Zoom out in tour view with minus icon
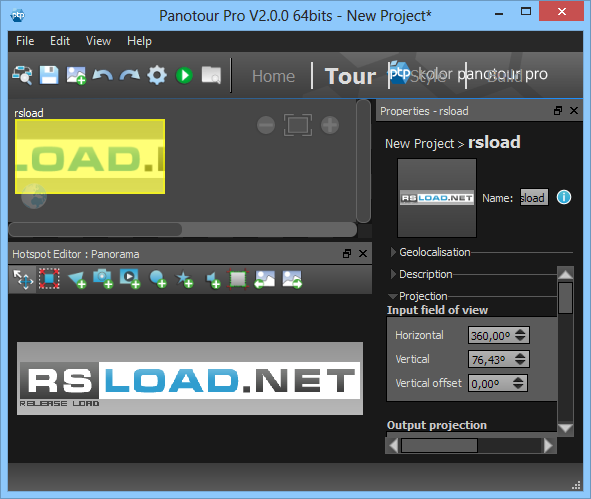This screenshot has height=499, width=591. pos(266,125)
